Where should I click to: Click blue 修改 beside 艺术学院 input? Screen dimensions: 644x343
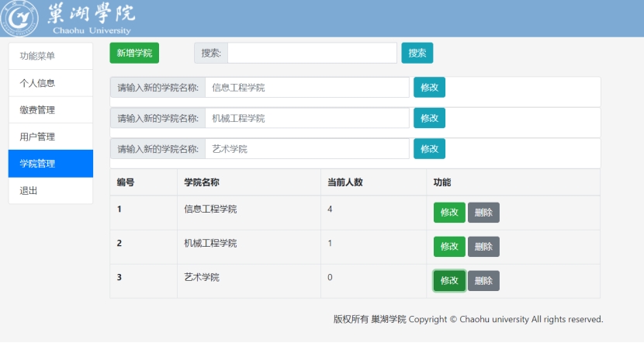[429, 149]
